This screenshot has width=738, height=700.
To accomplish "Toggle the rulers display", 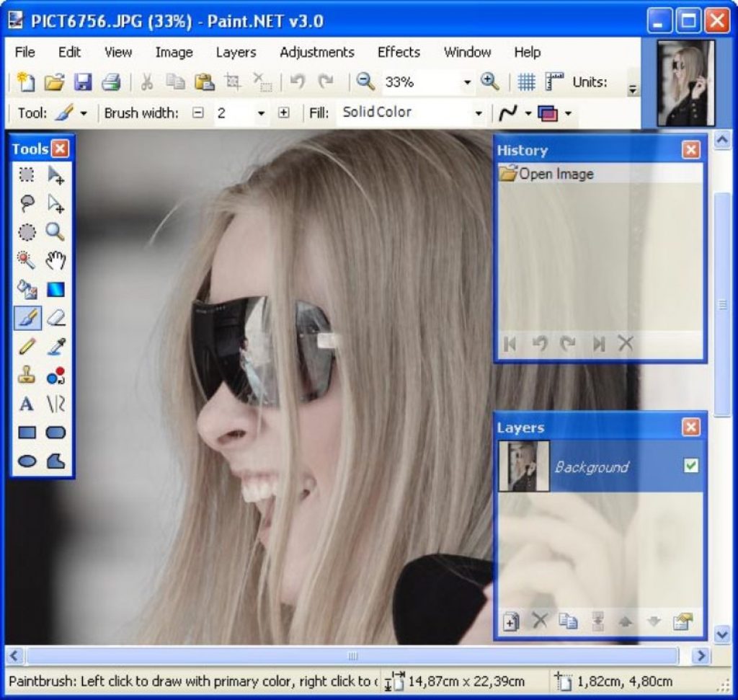I will click(553, 82).
